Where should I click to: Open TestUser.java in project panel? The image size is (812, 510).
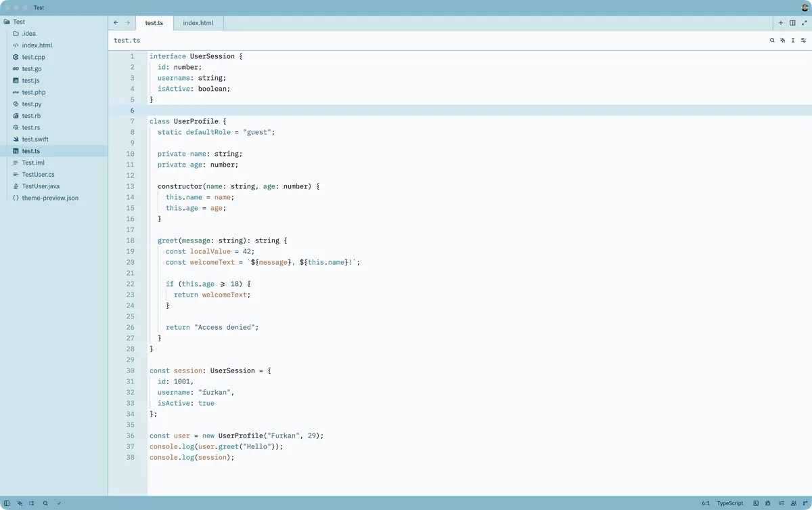[54, 186]
